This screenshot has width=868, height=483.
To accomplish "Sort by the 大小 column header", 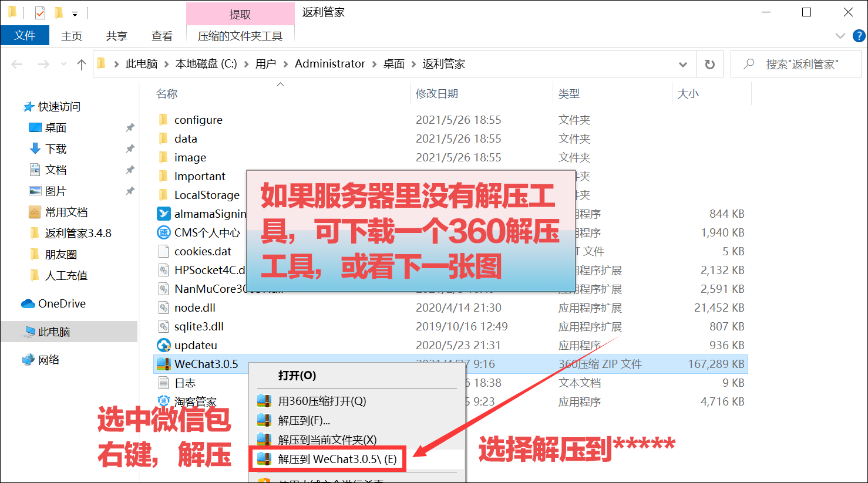I will (688, 94).
